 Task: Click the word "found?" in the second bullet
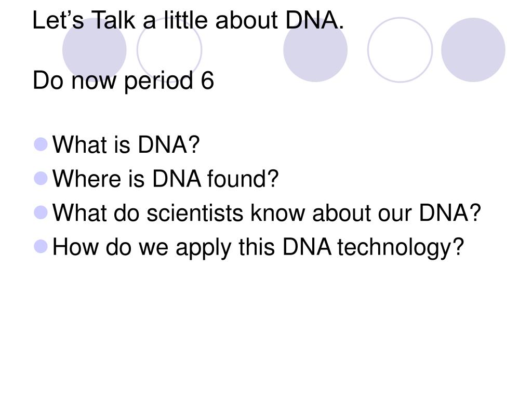(x=243, y=179)
